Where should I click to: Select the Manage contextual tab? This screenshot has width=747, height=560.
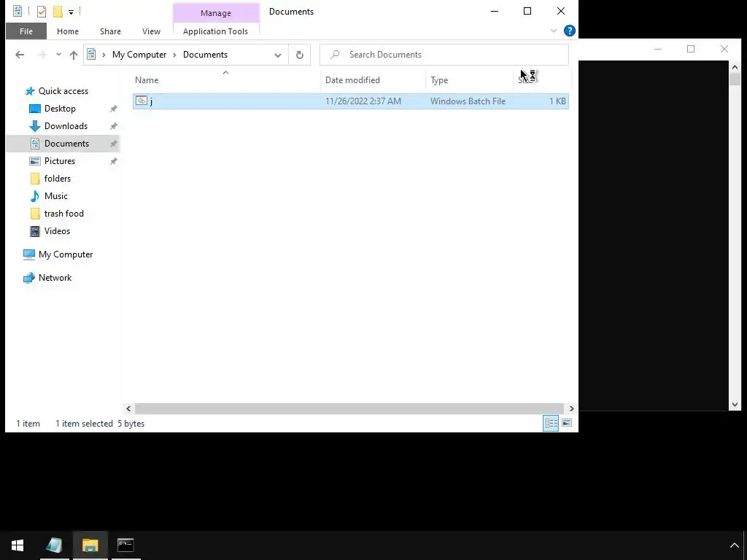(x=216, y=13)
